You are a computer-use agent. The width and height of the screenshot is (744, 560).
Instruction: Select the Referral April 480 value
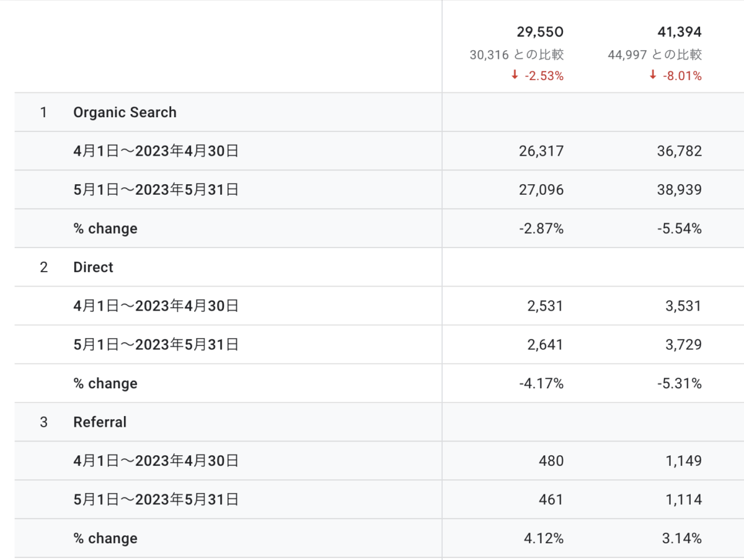(x=551, y=461)
